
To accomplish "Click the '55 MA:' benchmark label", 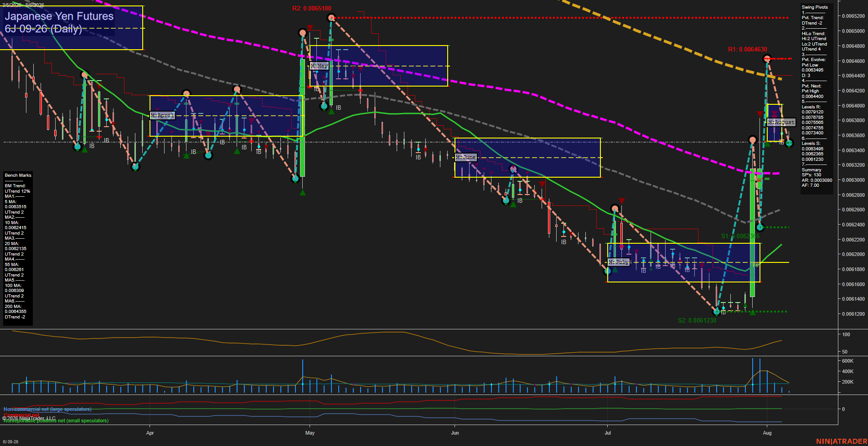I will click(12, 265).
